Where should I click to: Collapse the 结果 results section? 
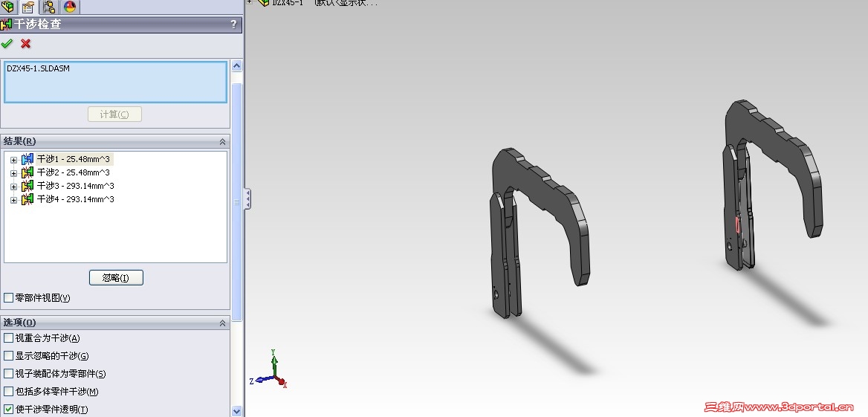(x=222, y=141)
